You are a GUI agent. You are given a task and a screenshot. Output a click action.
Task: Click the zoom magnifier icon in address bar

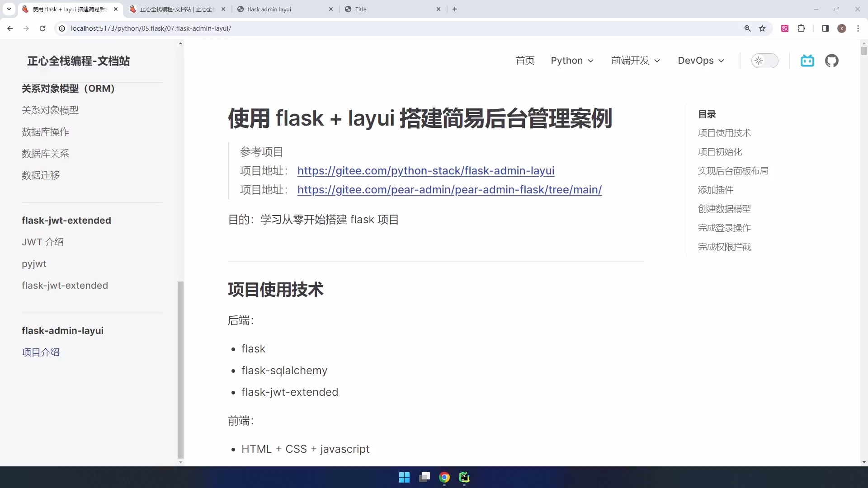pos(748,28)
